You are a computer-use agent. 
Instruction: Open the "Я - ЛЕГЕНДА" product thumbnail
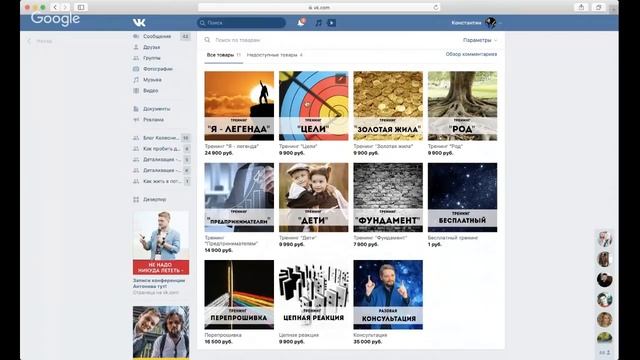tap(239, 106)
